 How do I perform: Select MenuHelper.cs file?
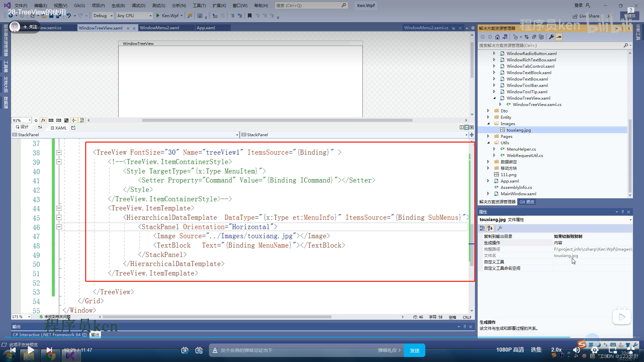tap(521, 149)
